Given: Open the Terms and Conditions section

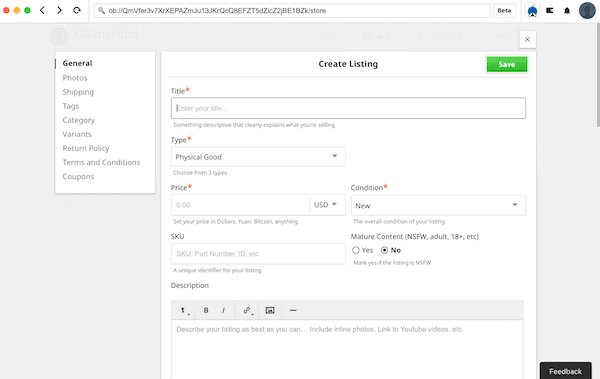Looking at the screenshot, I should tap(101, 162).
